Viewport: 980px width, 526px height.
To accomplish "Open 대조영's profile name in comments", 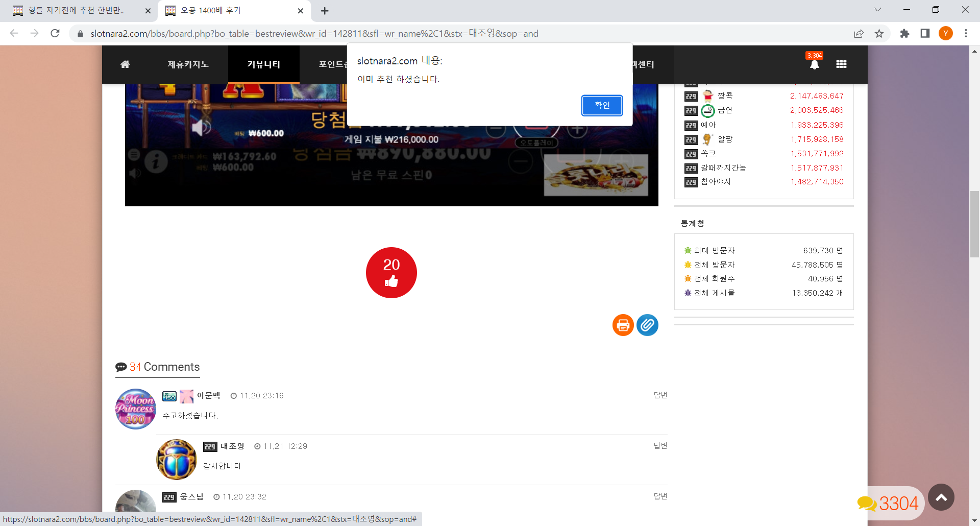I will click(x=232, y=446).
